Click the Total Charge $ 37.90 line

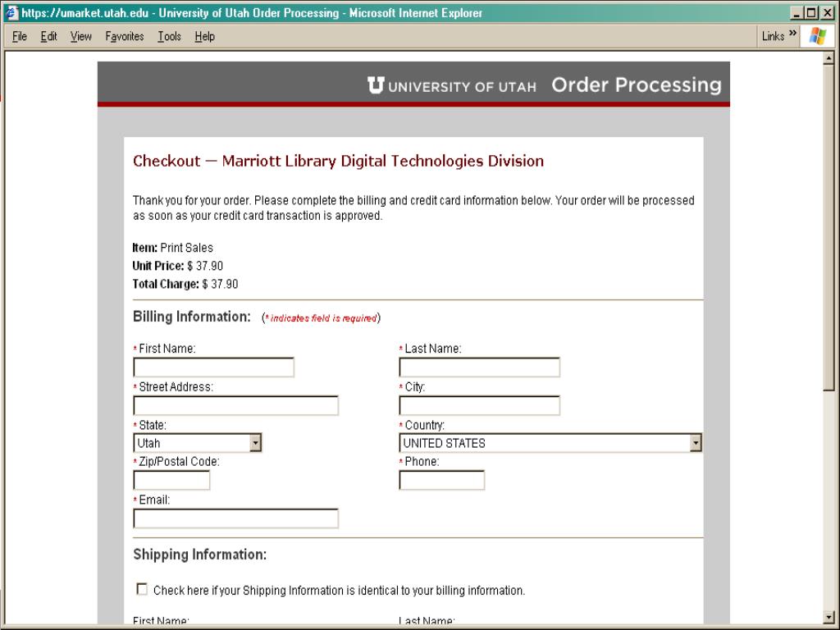(185, 284)
